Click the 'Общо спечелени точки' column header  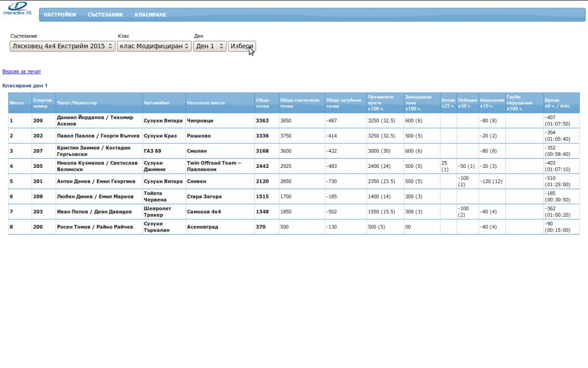tap(302, 103)
